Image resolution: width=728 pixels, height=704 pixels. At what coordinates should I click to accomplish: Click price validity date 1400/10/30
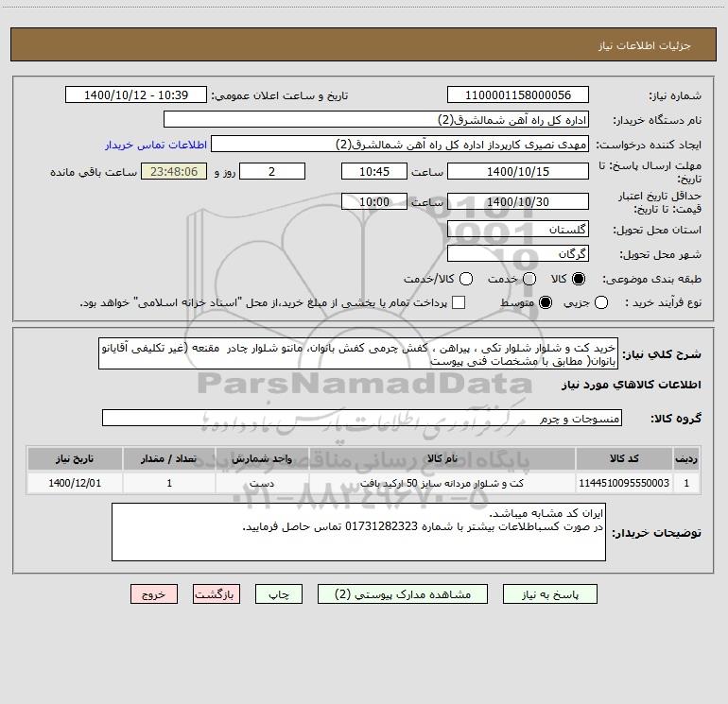coord(518,201)
